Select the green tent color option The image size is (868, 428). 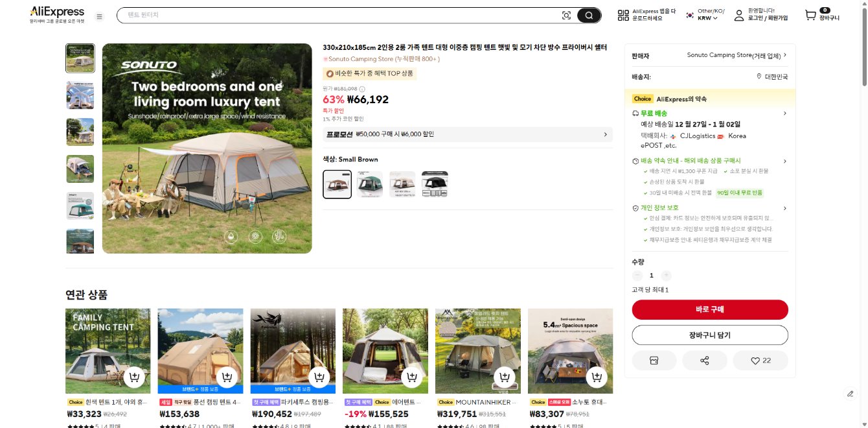coord(370,184)
